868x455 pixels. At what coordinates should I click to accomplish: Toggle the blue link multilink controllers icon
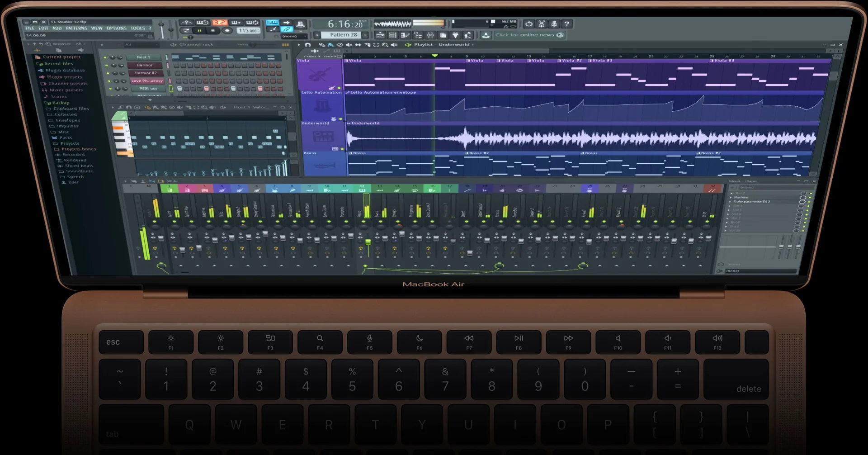(x=287, y=29)
